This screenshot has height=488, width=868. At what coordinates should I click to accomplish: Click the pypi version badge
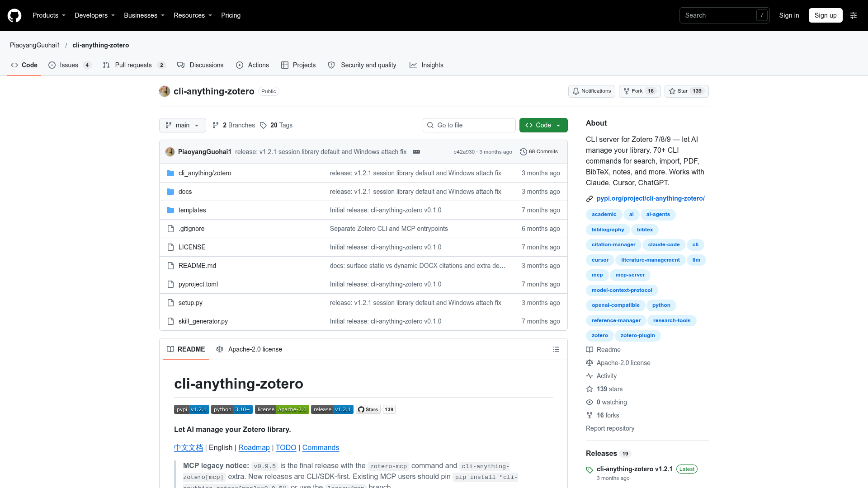192,409
